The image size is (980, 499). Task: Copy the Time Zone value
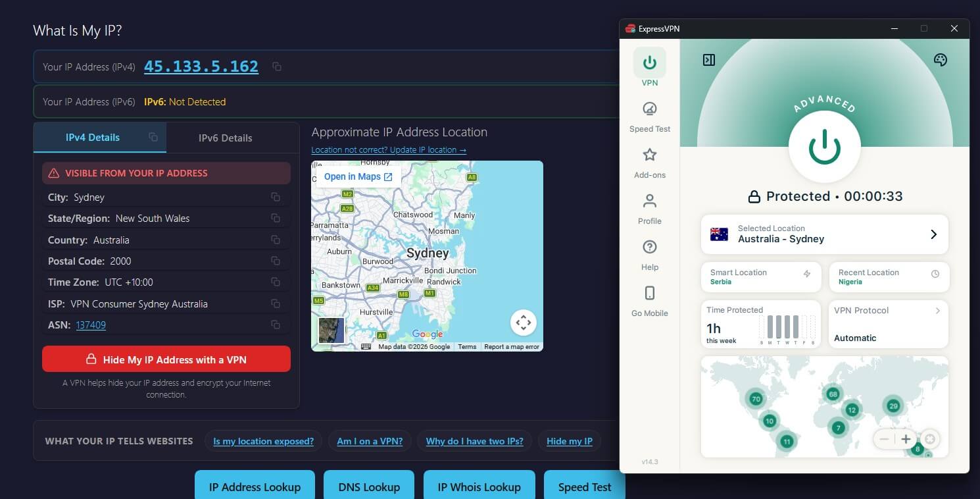(276, 282)
